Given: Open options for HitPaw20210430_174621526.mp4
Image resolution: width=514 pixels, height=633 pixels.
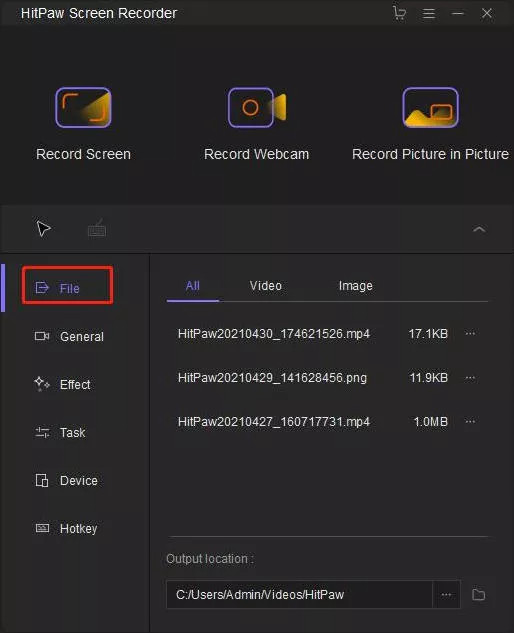Looking at the screenshot, I should point(470,333).
